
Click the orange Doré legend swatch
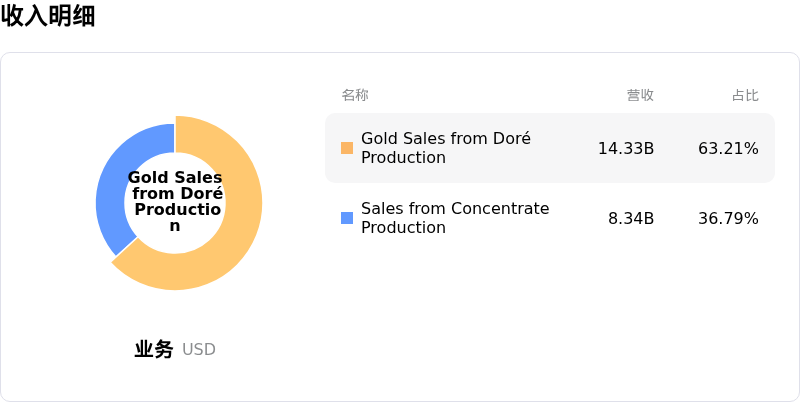point(347,148)
